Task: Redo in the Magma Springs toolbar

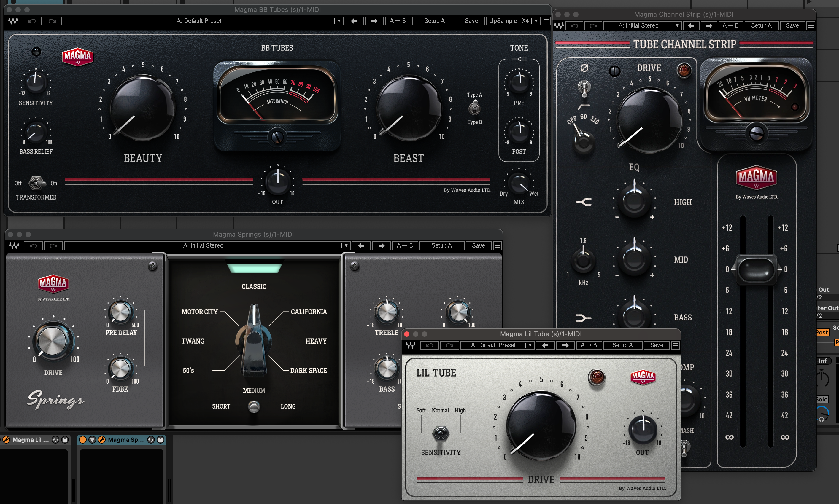Action: pos(53,246)
